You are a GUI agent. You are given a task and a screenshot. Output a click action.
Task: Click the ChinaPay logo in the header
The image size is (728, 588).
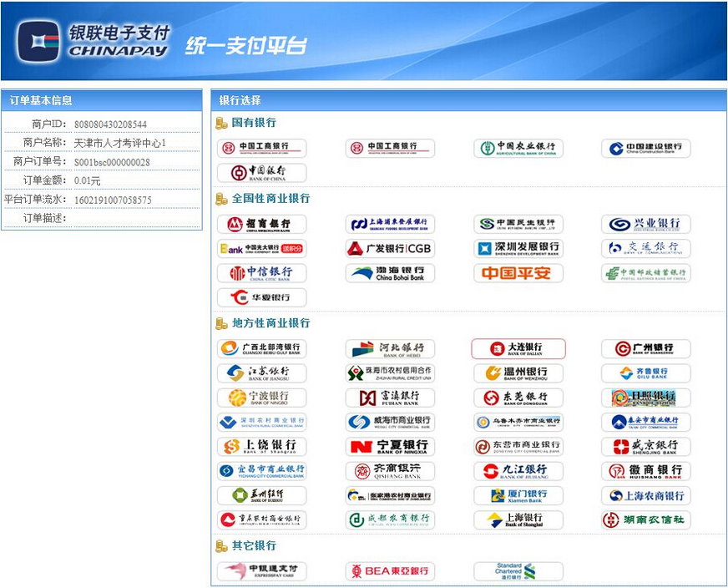(94, 41)
